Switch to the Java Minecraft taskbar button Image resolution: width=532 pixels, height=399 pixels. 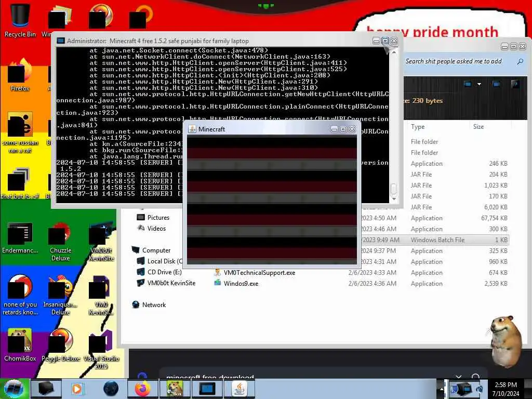click(x=239, y=389)
